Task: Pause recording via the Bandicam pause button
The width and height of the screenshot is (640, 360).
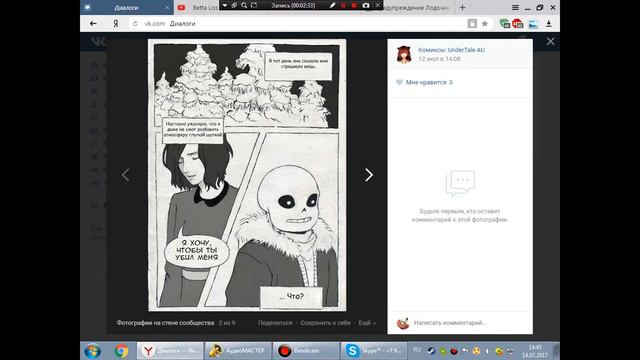Action: pyautogui.click(x=343, y=5)
